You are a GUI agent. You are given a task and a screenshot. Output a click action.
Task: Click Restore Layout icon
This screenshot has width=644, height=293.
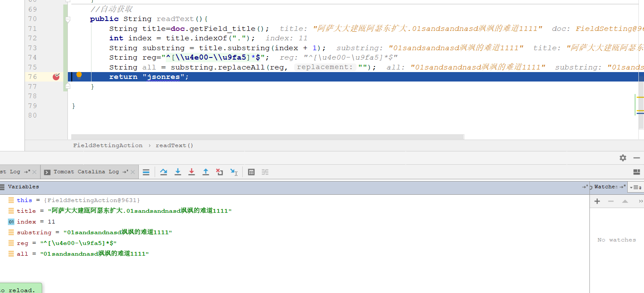click(x=637, y=172)
